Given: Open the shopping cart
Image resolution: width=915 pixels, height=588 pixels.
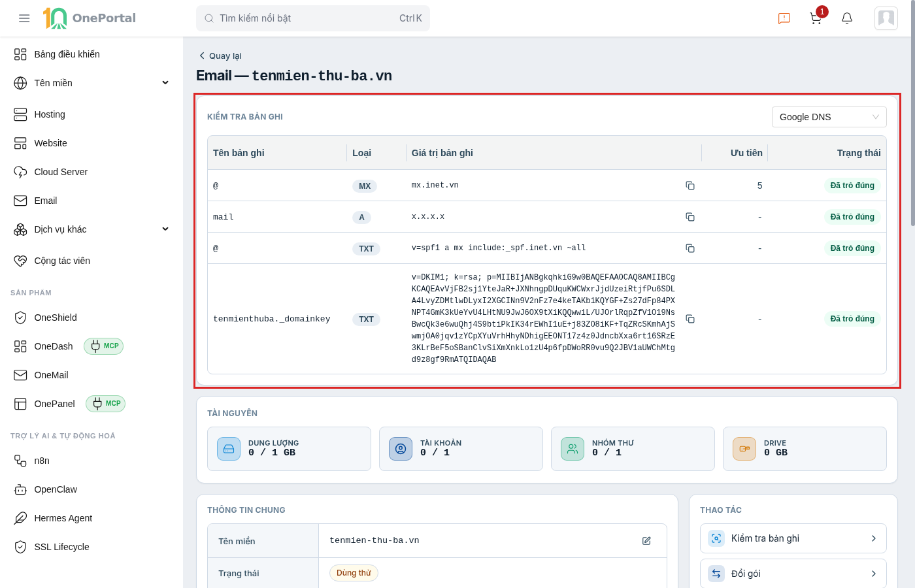Looking at the screenshot, I should click(x=816, y=18).
